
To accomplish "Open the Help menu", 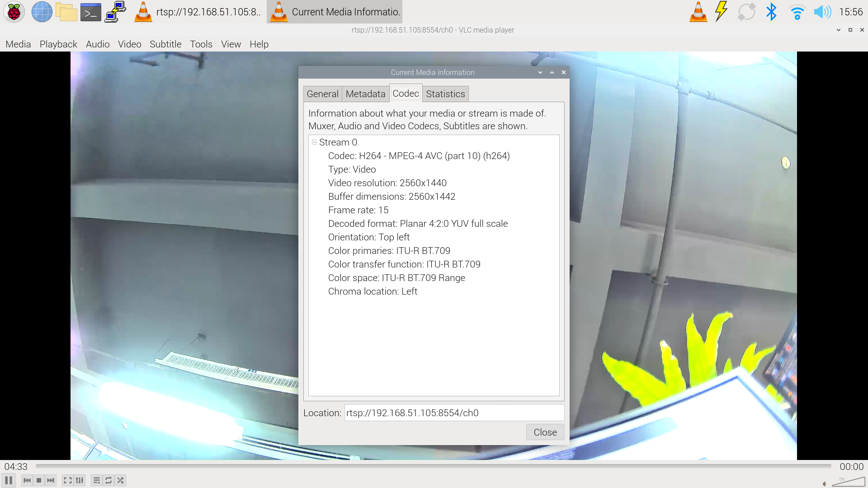I will coord(259,44).
